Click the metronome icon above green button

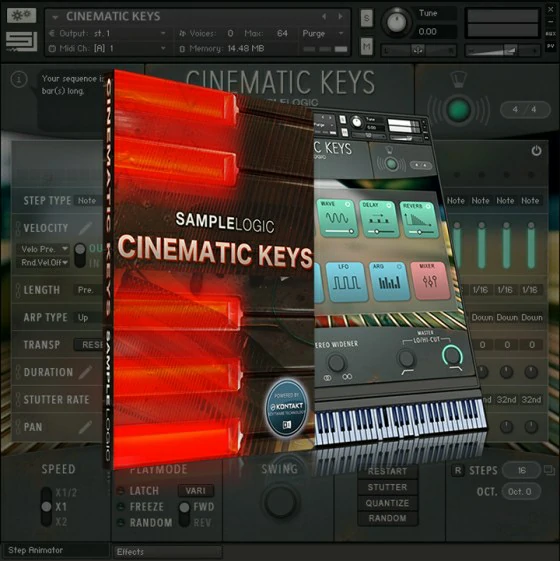(458, 79)
